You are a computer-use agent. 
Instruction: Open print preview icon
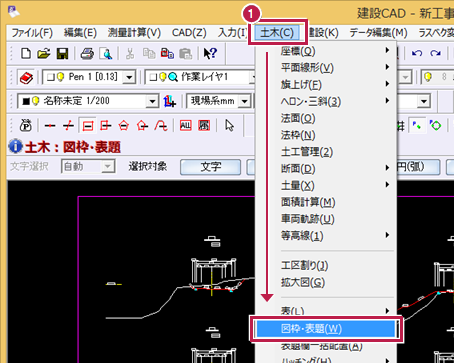(106, 53)
